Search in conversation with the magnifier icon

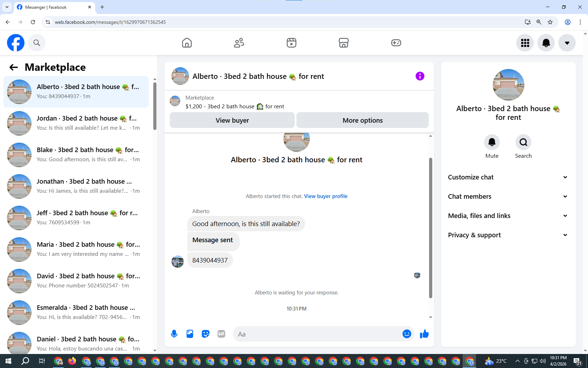523,142
